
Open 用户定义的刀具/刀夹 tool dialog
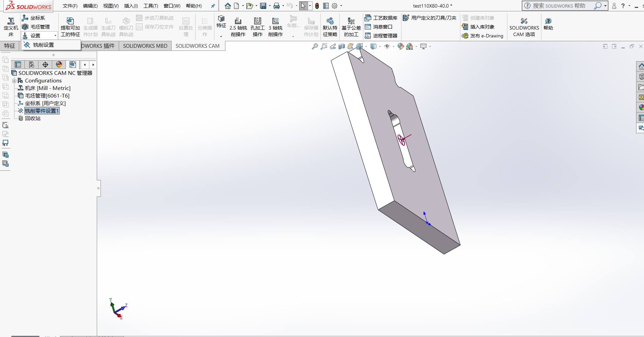click(x=430, y=18)
